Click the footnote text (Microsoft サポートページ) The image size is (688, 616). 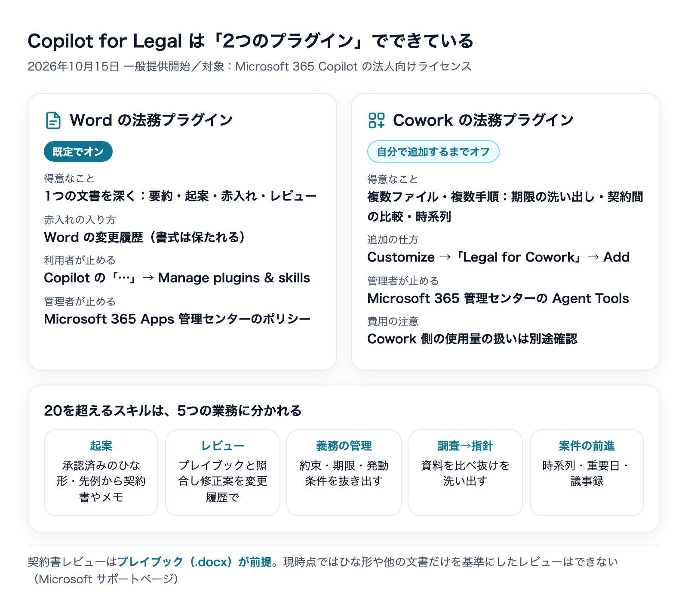pos(106,579)
